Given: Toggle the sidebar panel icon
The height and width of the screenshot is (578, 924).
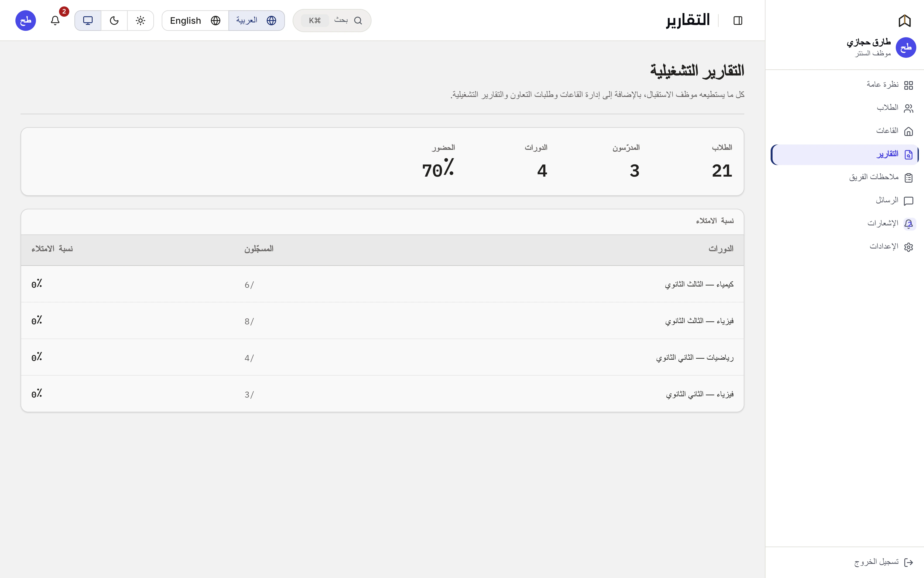Looking at the screenshot, I should tap(738, 21).
